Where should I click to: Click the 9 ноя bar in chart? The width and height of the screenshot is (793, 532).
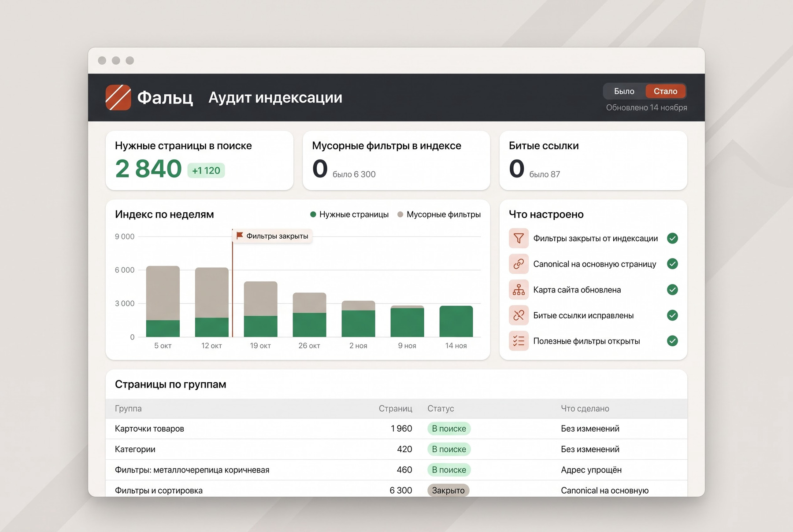click(408, 321)
